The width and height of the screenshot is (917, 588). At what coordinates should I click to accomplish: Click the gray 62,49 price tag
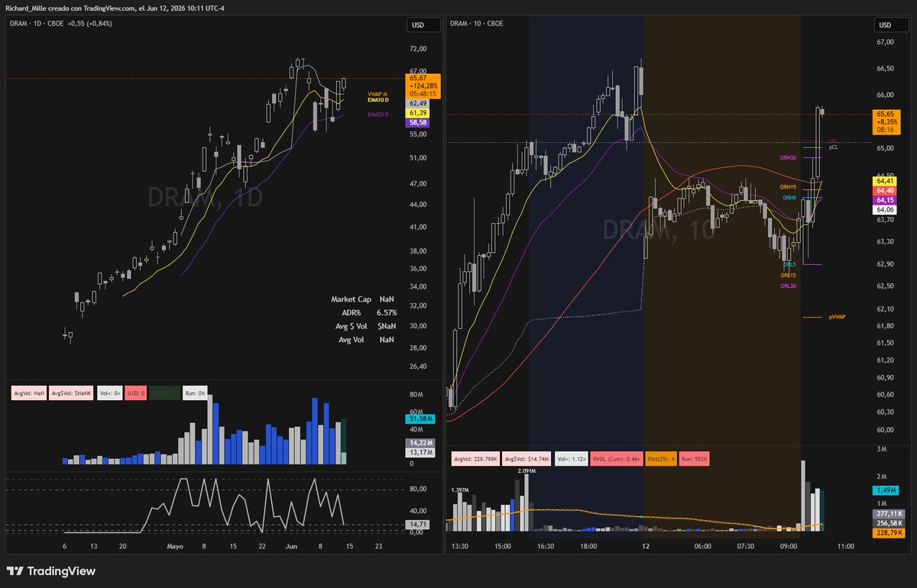point(419,103)
